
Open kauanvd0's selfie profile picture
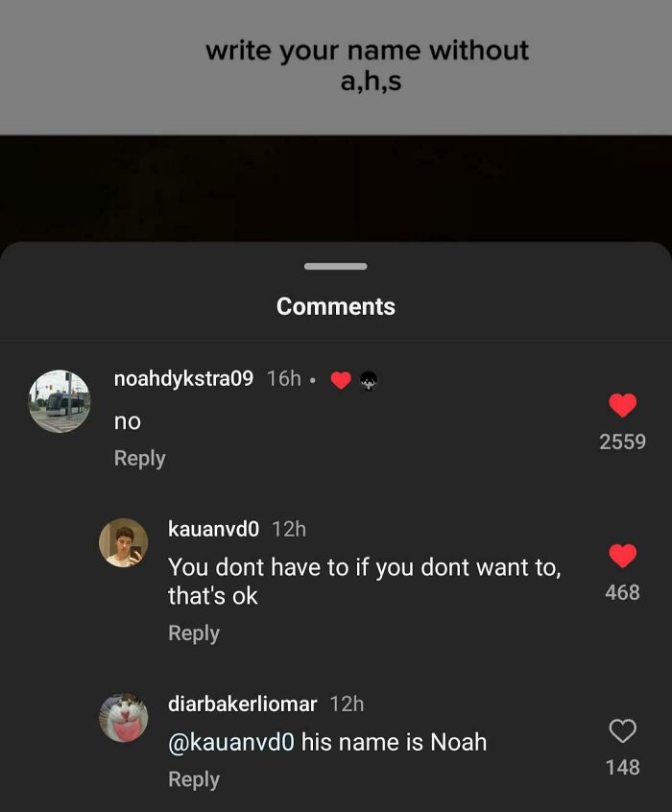click(x=123, y=542)
